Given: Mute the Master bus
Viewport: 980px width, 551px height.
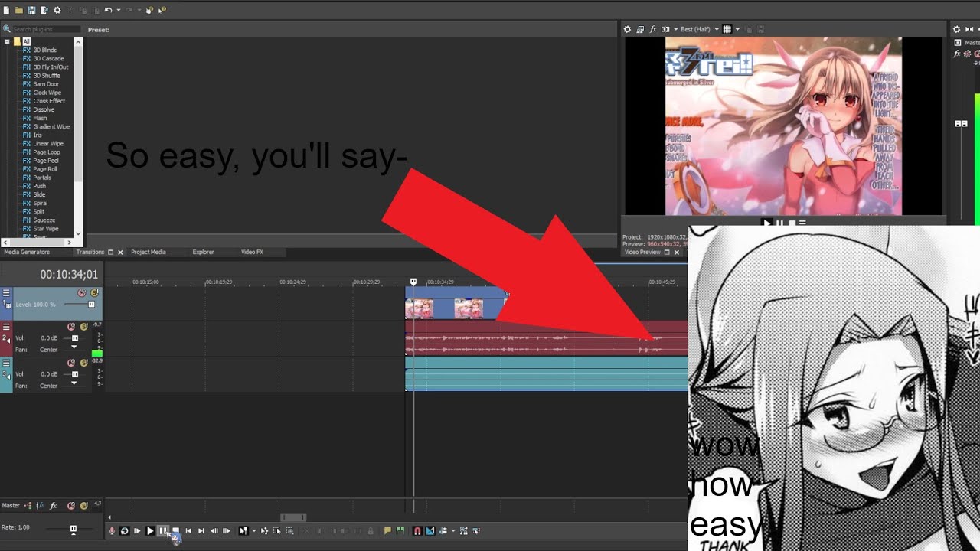Looking at the screenshot, I should pyautogui.click(x=71, y=505).
